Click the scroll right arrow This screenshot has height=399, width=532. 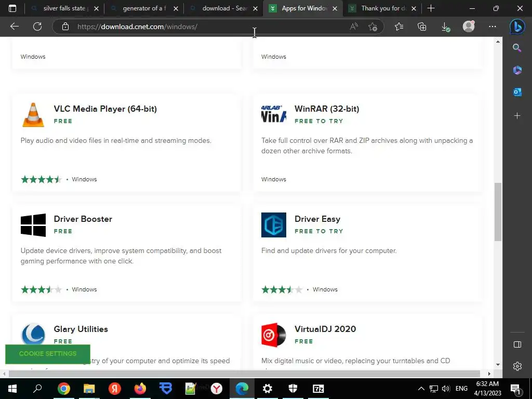489,374
